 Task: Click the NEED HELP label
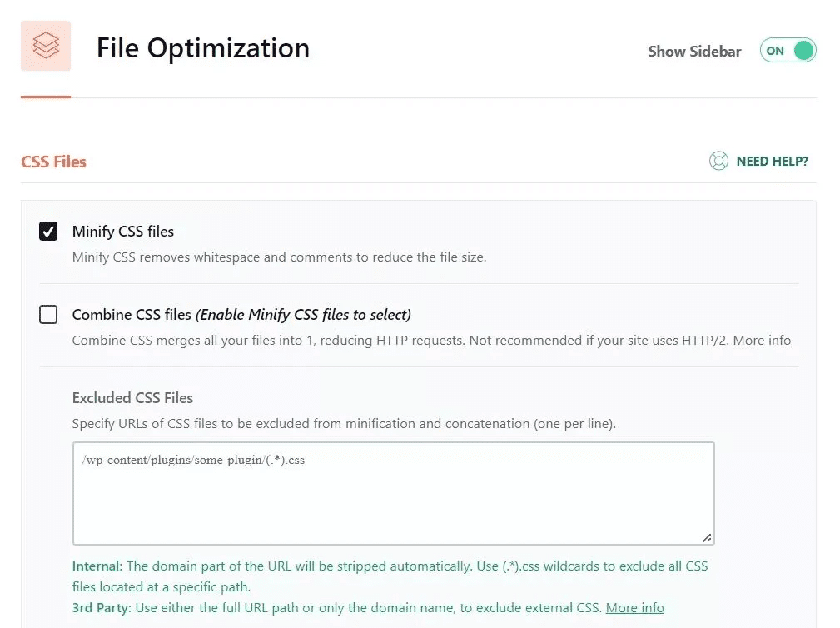(x=773, y=161)
